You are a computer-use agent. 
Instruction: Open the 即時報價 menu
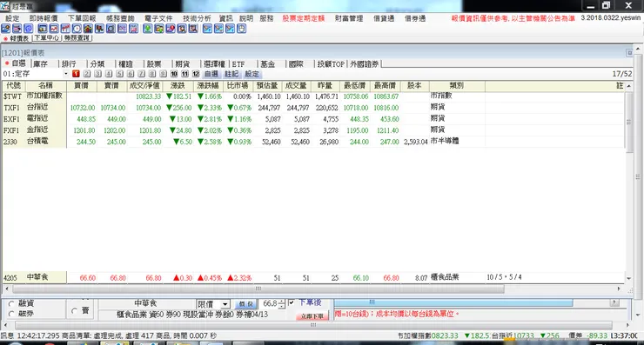click(44, 18)
